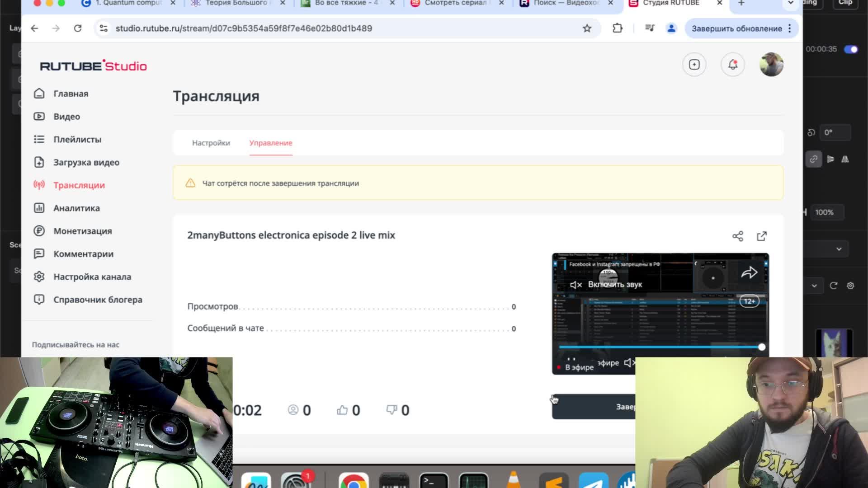Open Трансляции in the sidebar
Screen dimensions: 868x488
79,185
